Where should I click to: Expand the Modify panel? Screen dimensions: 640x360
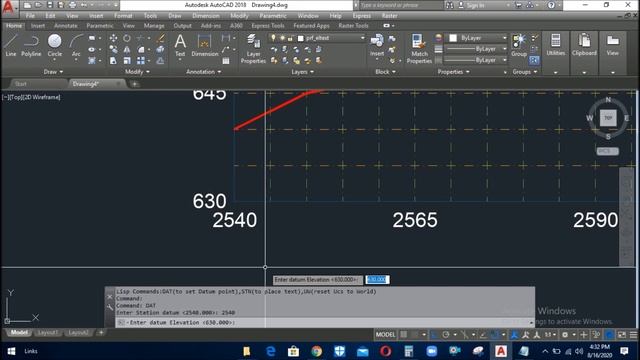click(x=137, y=72)
